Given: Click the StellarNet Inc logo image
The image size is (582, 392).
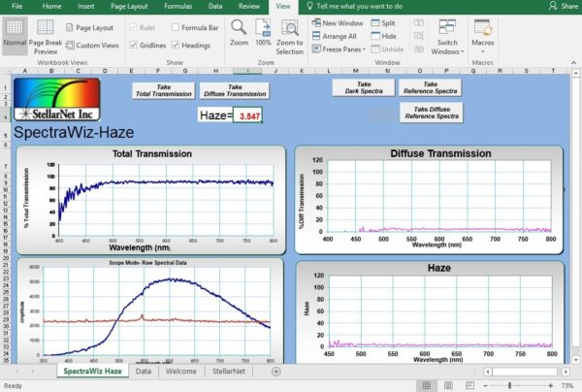Looking at the screenshot, I should [57, 100].
